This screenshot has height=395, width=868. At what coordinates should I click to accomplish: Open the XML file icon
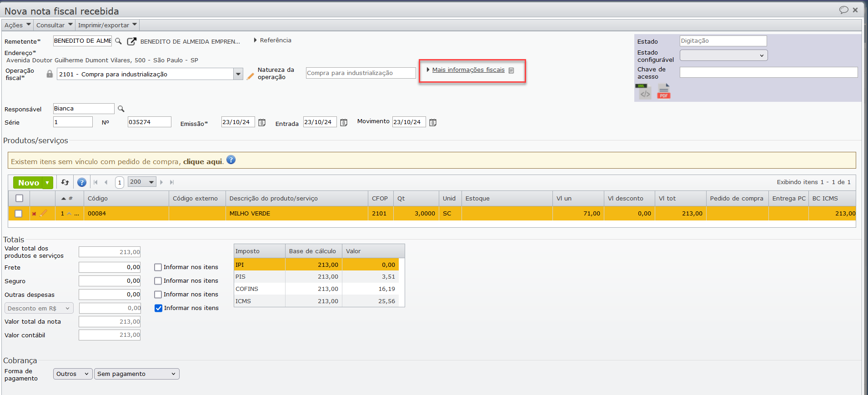coord(644,91)
